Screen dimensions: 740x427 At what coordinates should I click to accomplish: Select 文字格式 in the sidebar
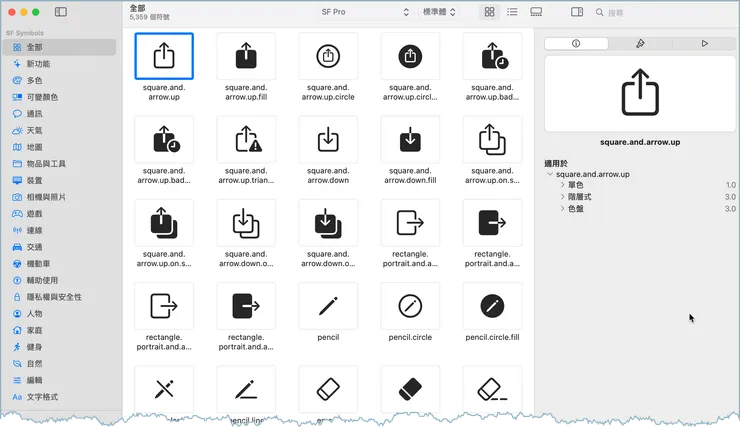pyautogui.click(x=59, y=397)
